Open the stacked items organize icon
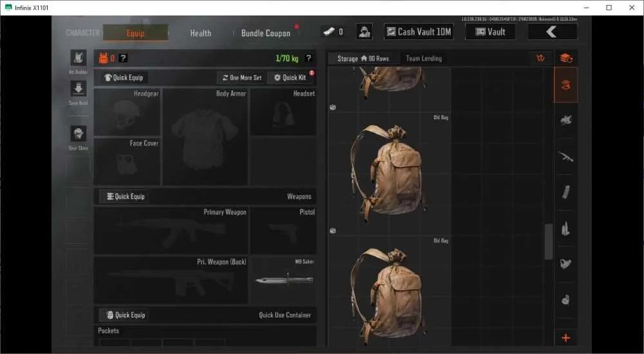This screenshot has width=644, height=354. pos(566,59)
